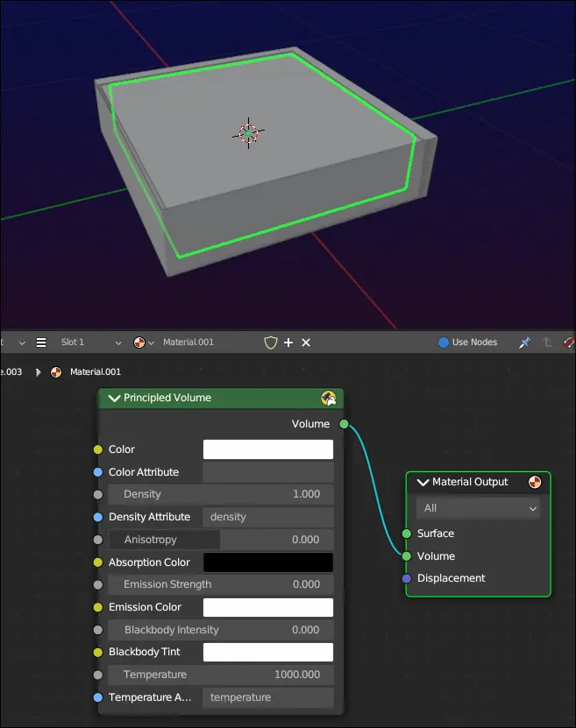The image size is (576, 728).
Task: Click the Anisotropy slider
Action: point(221,540)
